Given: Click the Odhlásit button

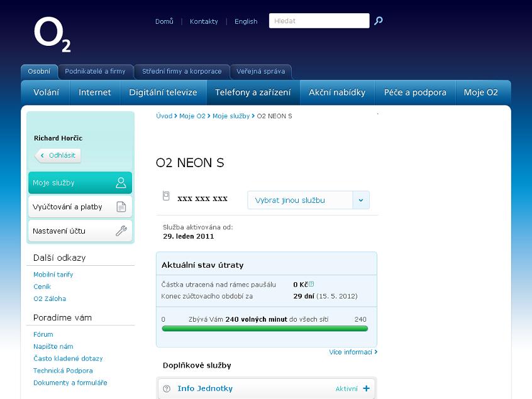Looking at the screenshot, I should point(58,156).
